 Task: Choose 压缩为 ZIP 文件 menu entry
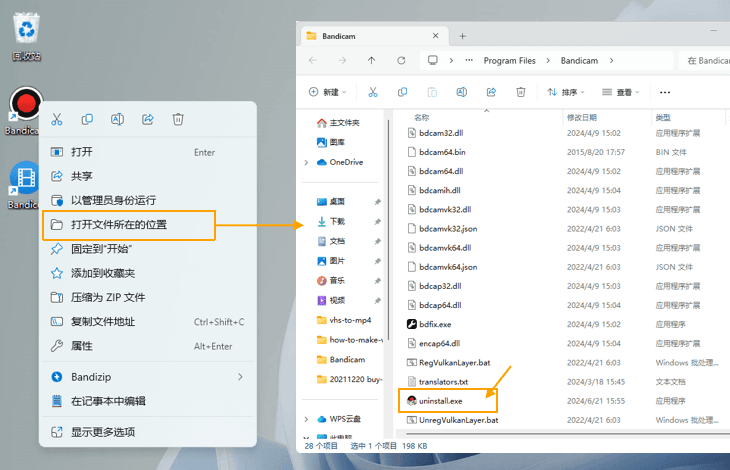148,297
